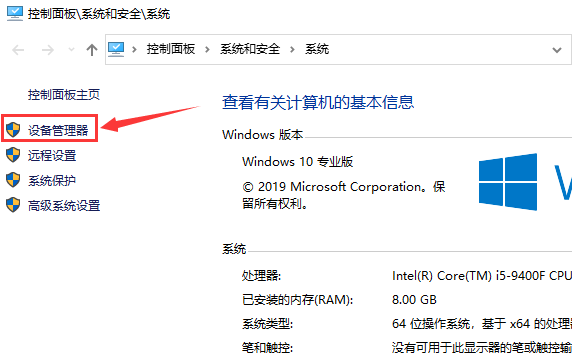Click the Forward navigation arrow
This screenshot has width=572, height=361.
pyautogui.click(x=48, y=50)
